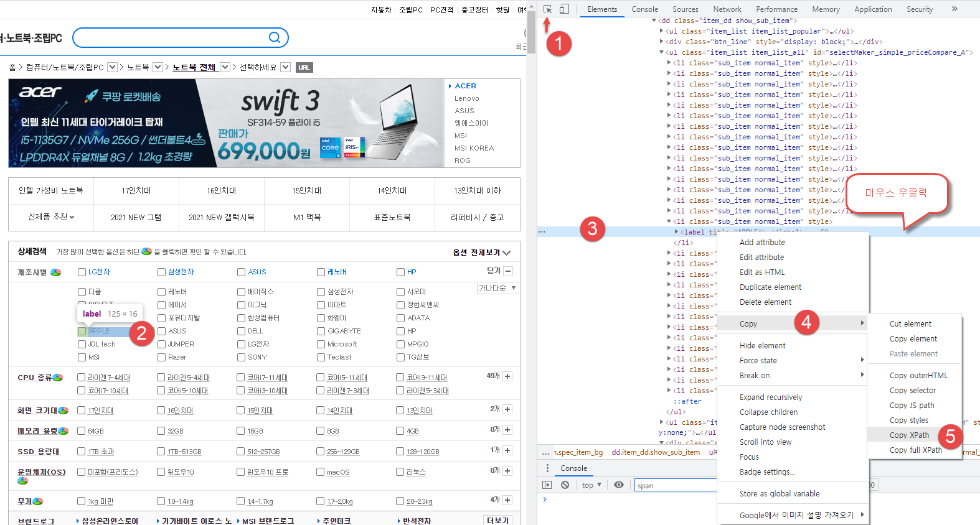
Task: Click the dd.item_dd.show_sub_item breadcrumb in DevTools
Action: (656, 452)
